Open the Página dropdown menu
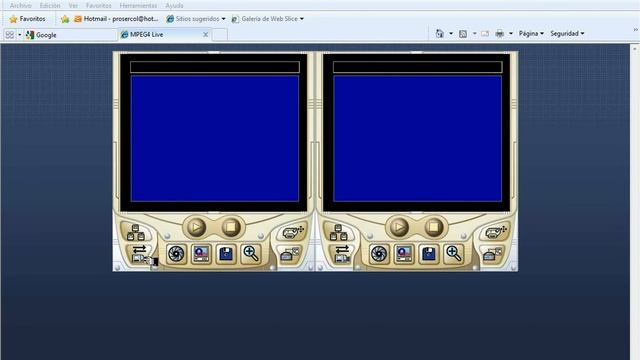The width and height of the screenshot is (640, 360). 531,33
